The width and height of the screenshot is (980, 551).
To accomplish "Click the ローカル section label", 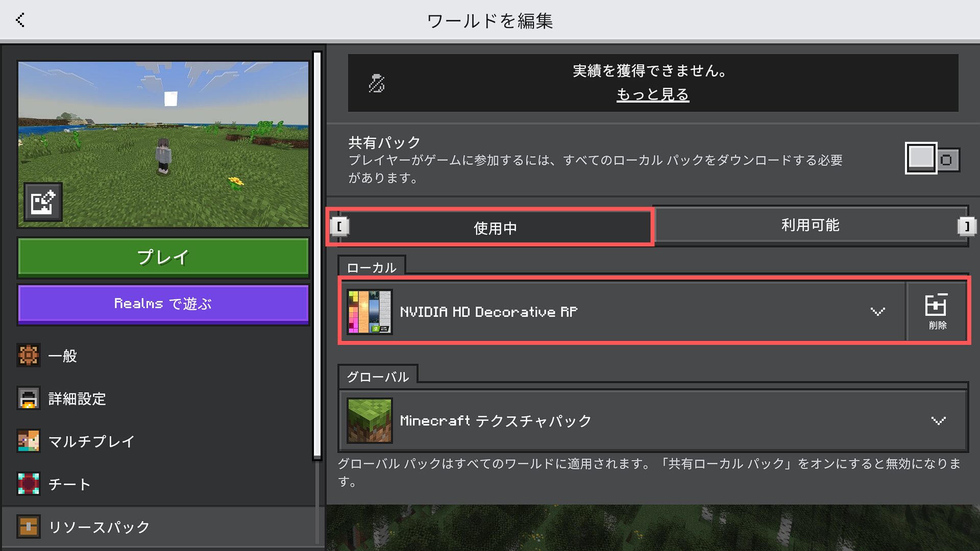I will click(x=372, y=267).
